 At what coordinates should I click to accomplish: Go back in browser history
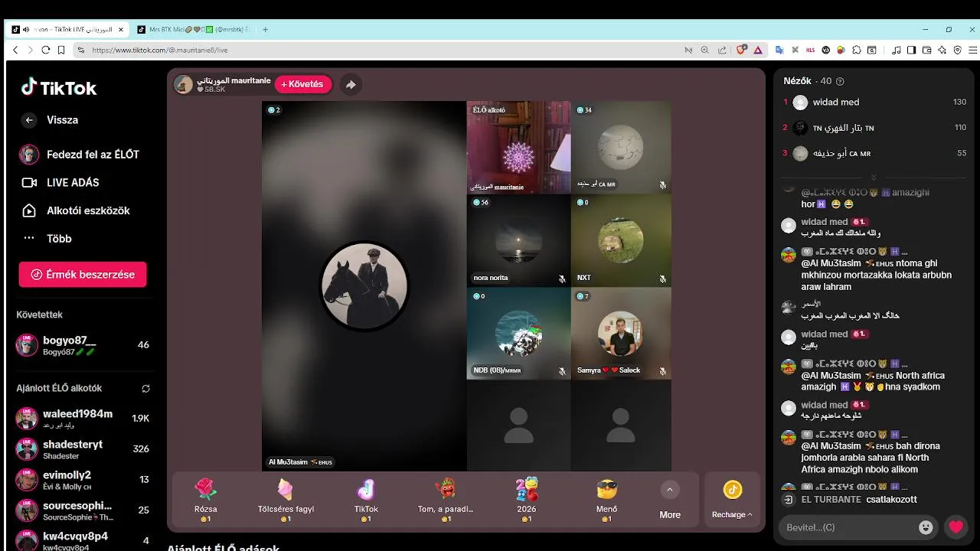pos(15,50)
